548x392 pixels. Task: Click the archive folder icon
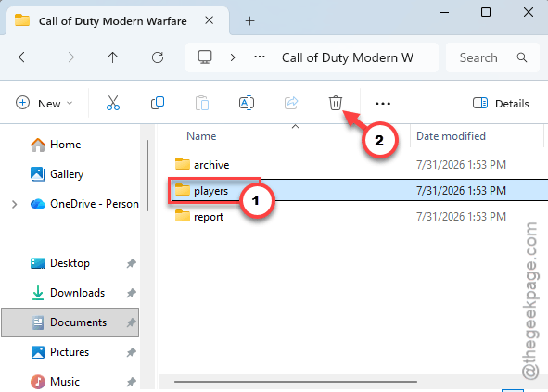(x=183, y=163)
